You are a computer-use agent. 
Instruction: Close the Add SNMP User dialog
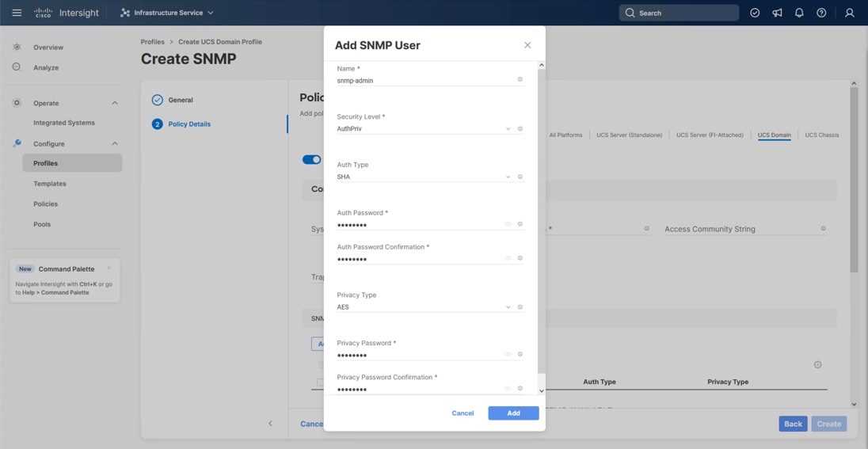pyautogui.click(x=527, y=45)
